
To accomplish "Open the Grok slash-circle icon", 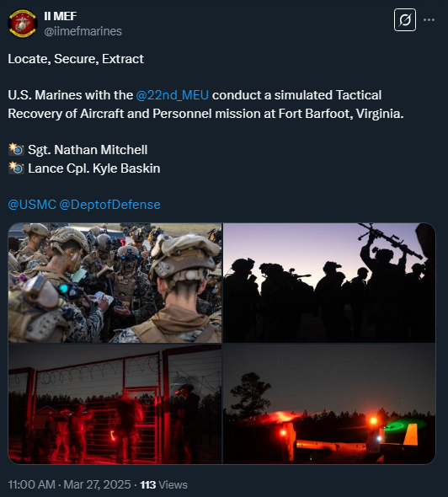I will (404, 20).
